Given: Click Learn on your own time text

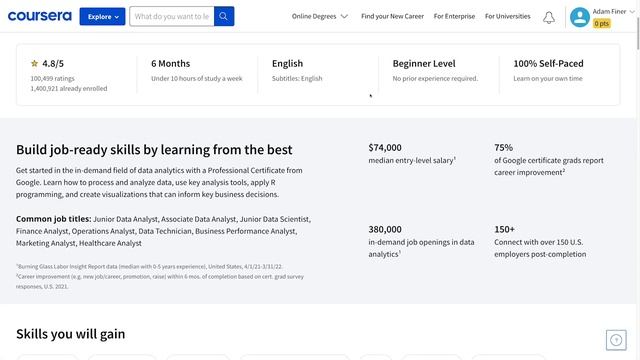Looking at the screenshot, I should [x=548, y=78].
